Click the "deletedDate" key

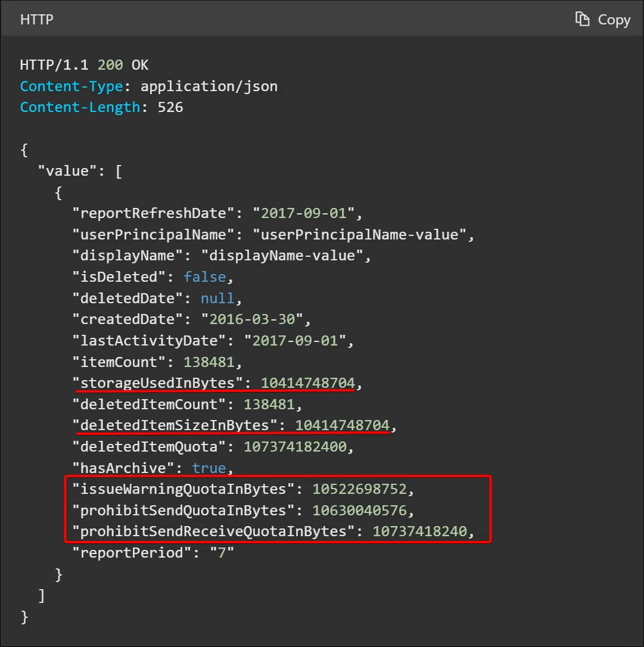[x=127, y=298]
